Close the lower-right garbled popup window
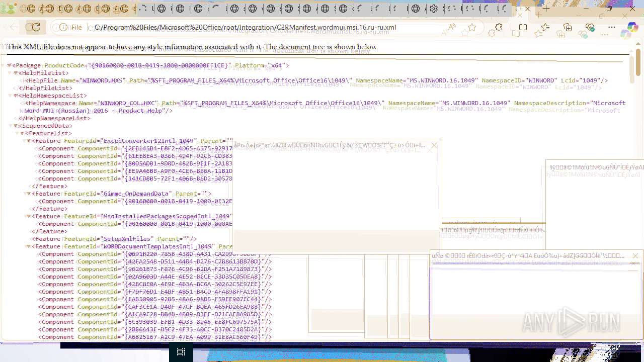The width and height of the screenshot is (644, 362). click(x=635, y=256)
